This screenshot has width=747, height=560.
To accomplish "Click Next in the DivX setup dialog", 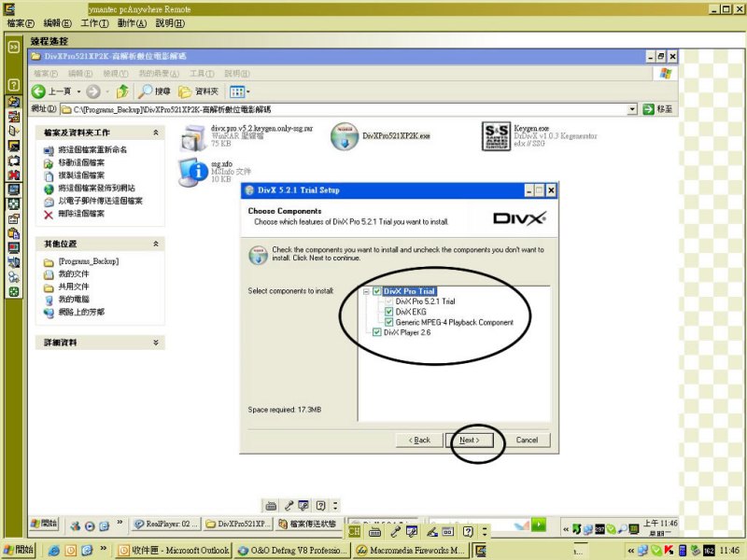I will (x=470, y=440).
